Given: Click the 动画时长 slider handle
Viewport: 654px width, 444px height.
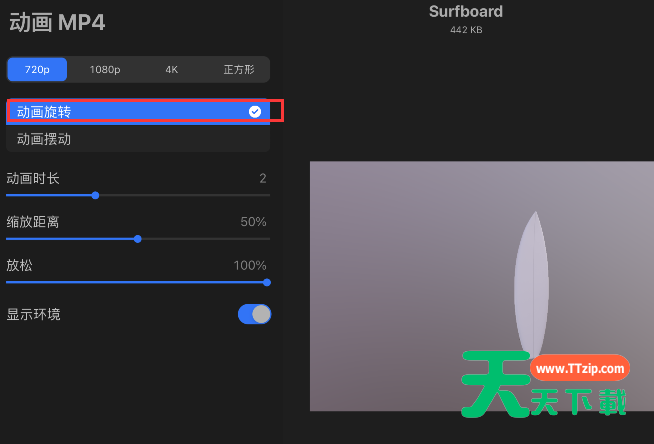Looking at the screenshot, I should tap(95, 195).
